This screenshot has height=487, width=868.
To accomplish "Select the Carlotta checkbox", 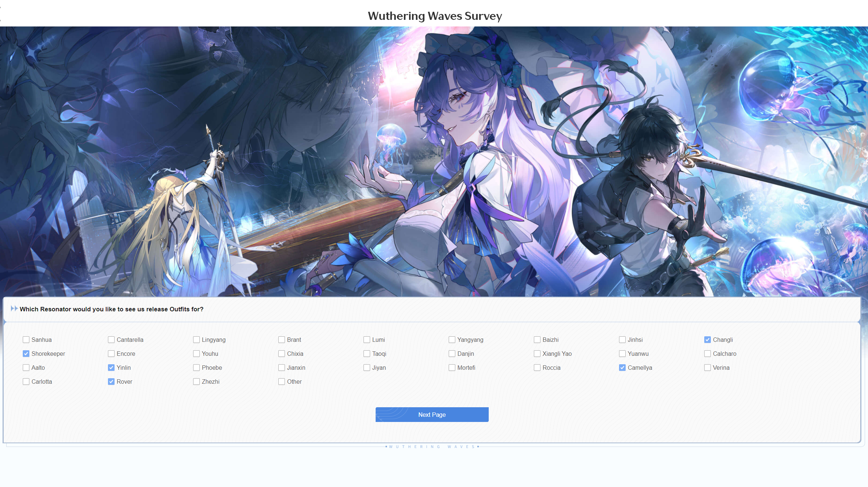I will [x=26, y=382].
